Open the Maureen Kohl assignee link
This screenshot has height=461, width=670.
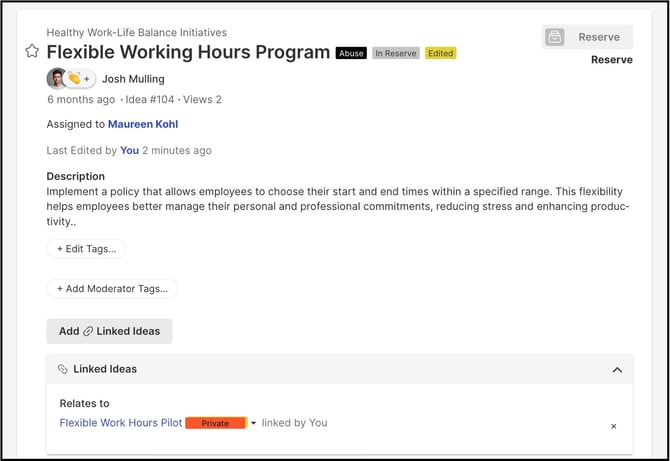(143, 124)
